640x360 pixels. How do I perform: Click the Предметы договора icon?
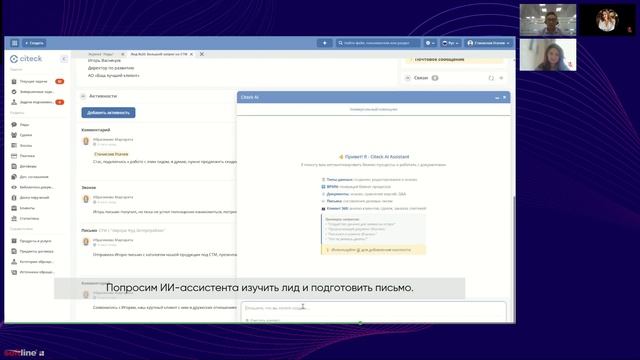[14, 251]
